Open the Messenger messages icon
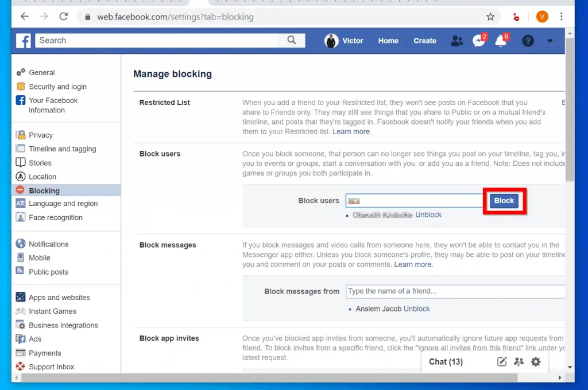Image resolution: width=588 pixels, height=390 pixels. [479, 41]
